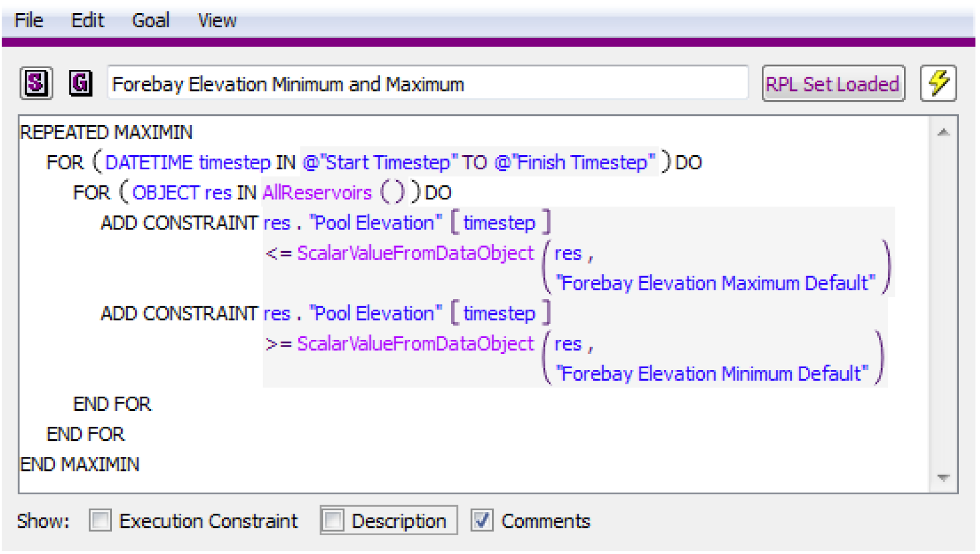Toggle the Description checkbox

click(333, 520)
